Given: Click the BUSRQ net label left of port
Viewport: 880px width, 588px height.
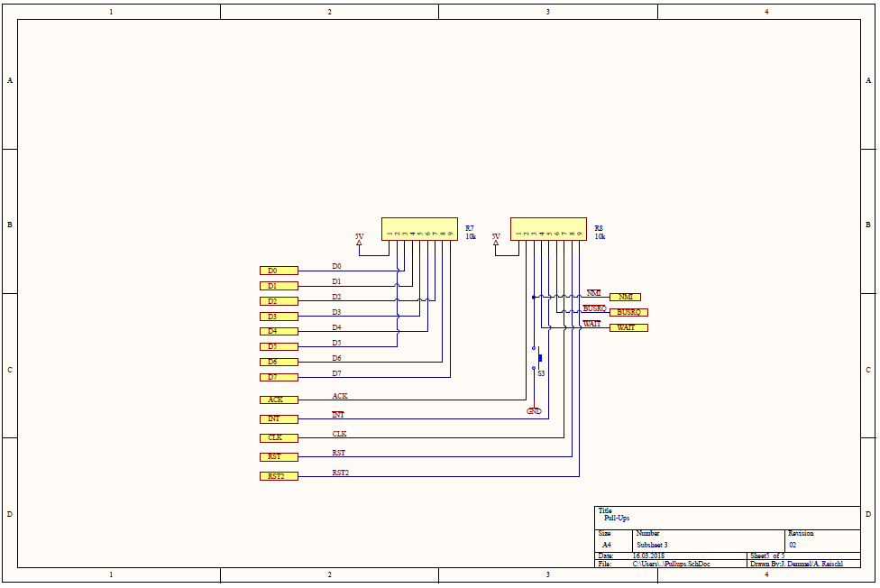Looking at the screenshot, I should (594, 308).
